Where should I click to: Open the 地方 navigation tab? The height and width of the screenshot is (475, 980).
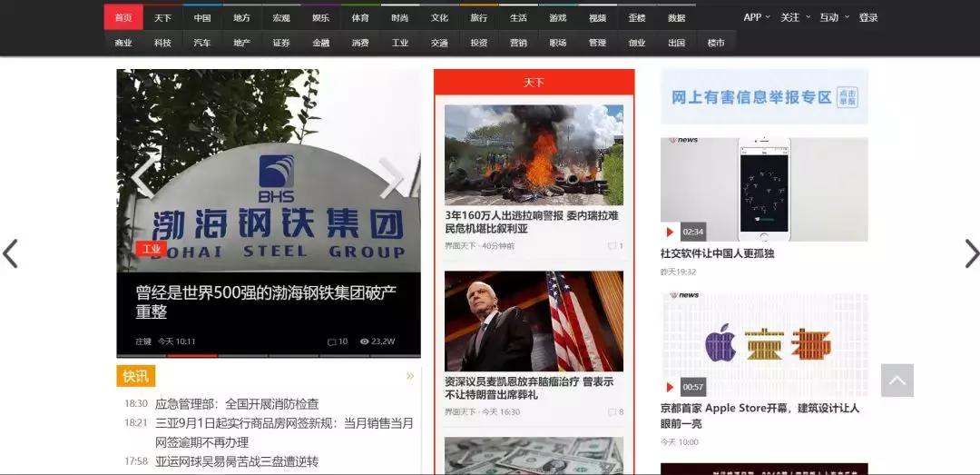[x=242, y=17]
